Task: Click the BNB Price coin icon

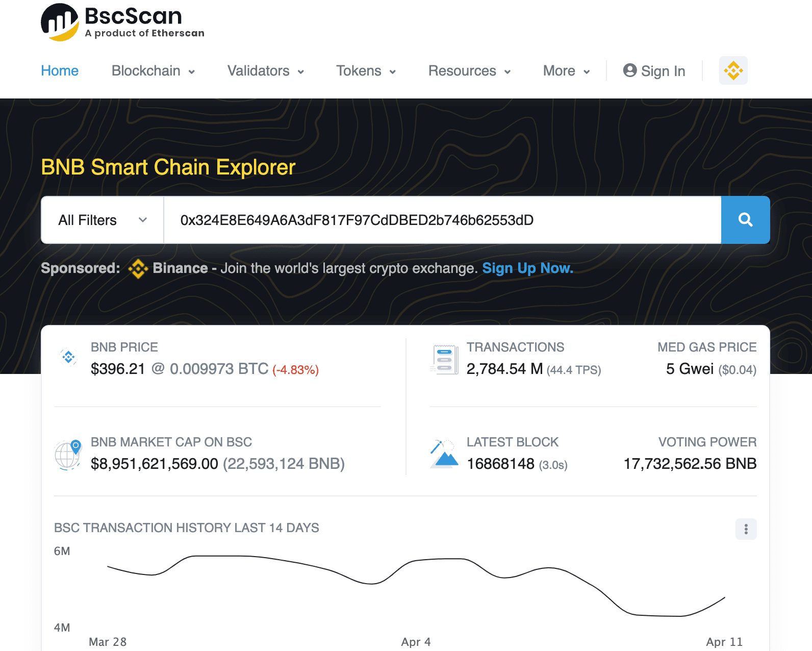Action: pos(68,357)
